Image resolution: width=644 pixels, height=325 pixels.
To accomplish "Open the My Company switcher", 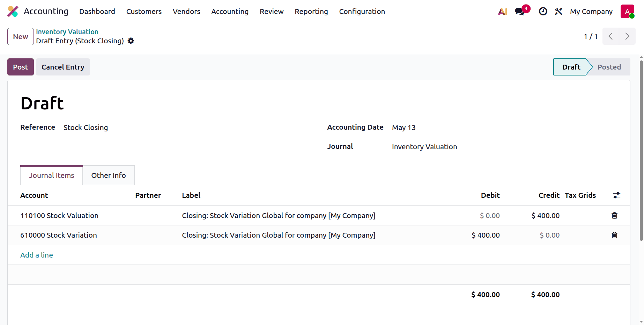I will 591,12.
